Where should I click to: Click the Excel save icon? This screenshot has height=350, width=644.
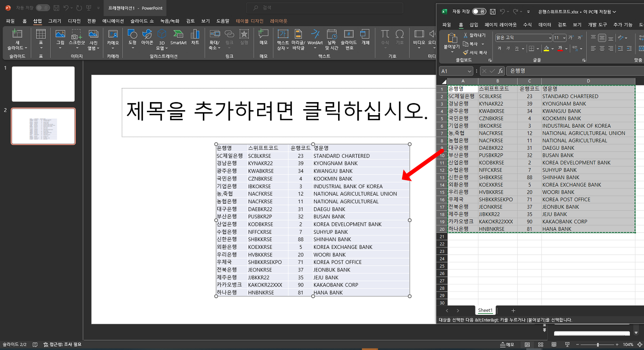pos(493,12)
